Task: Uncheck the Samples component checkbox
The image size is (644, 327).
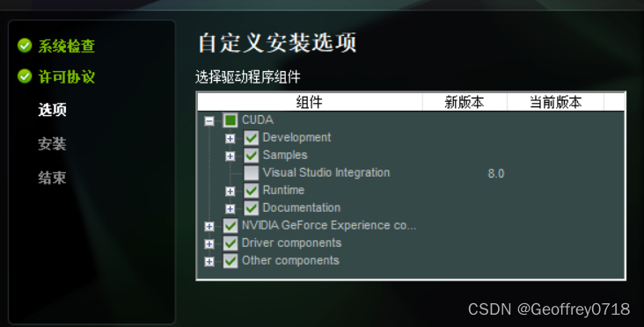Action: (251, 156)
